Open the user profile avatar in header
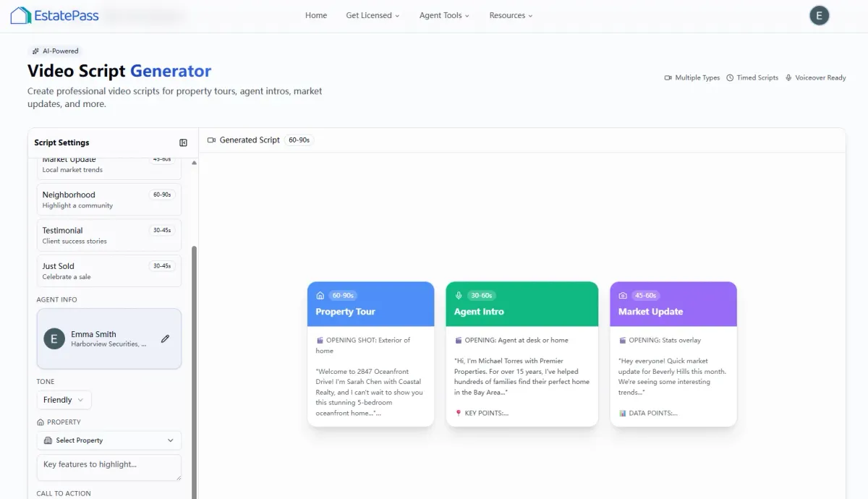Screen dimensions: 868x499 (819, 15)
